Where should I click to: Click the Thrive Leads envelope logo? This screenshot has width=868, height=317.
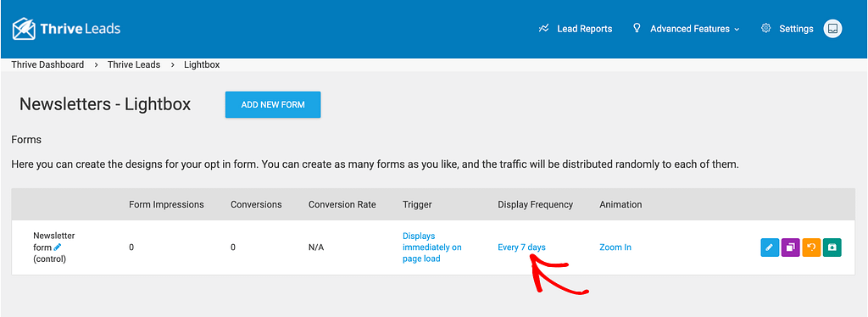tap(24, 29)
